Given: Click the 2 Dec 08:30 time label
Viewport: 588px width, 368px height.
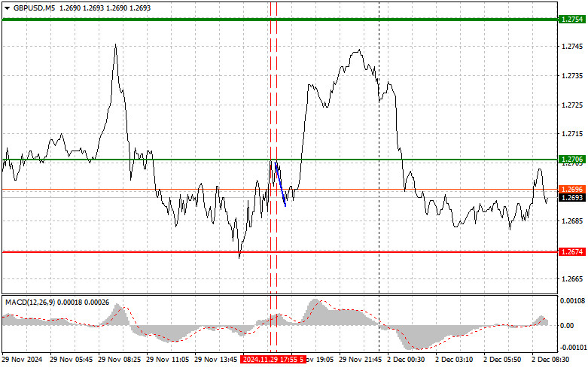Looking at the screenshot, I should point(550,360).
